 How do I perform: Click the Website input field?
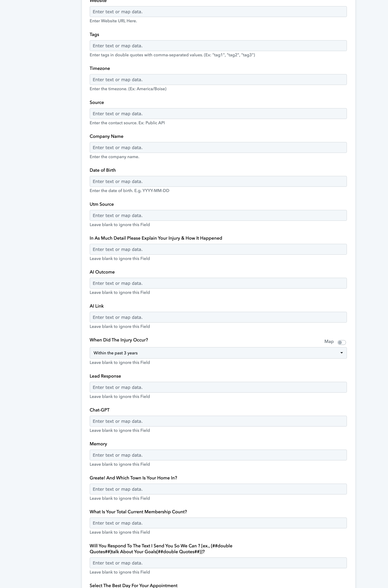click(x=218, y=12)
